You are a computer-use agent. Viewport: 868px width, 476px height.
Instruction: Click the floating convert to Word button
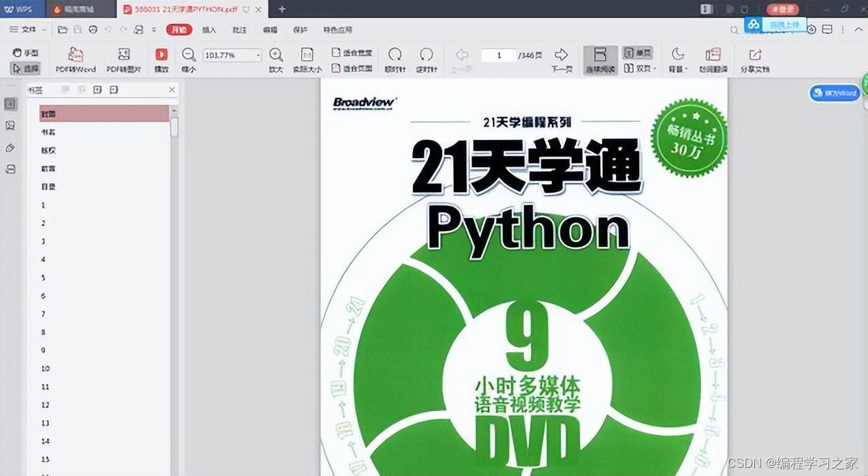835,93
